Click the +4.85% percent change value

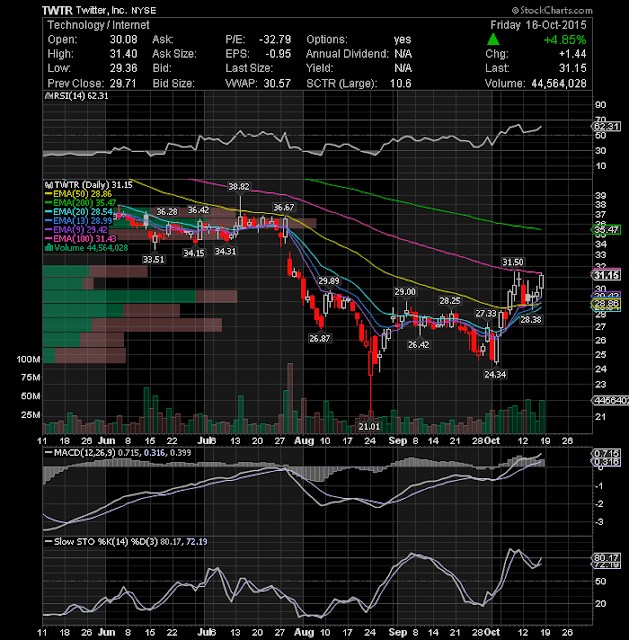(565, 40)
